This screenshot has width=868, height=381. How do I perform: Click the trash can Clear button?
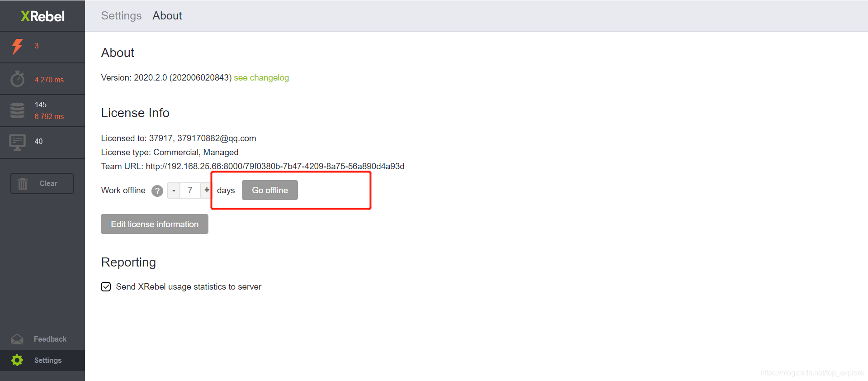click(42, 184)
